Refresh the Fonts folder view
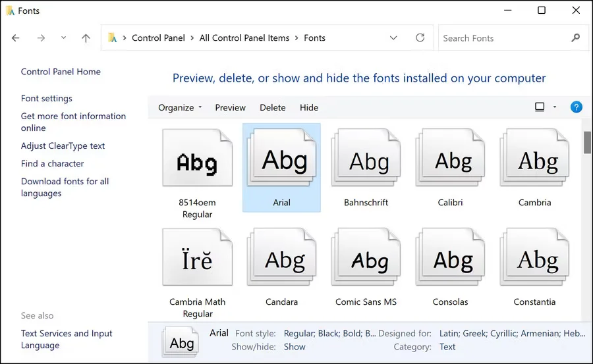 420,38
